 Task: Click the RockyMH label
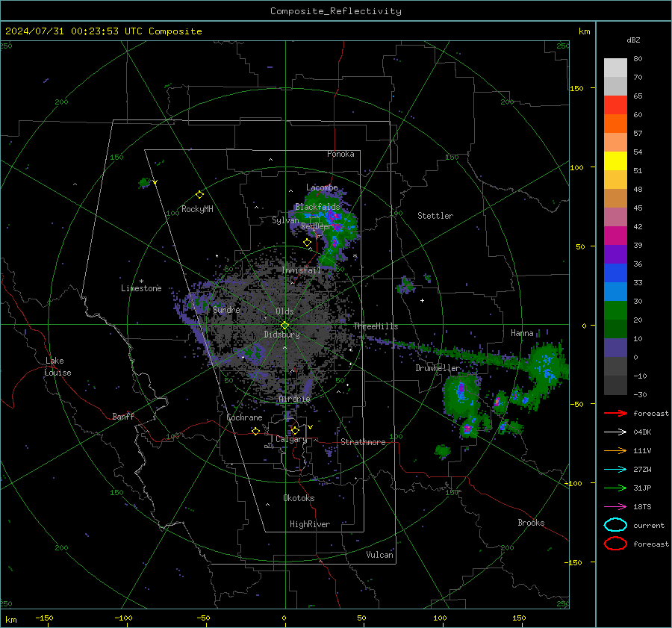[197, 209]
